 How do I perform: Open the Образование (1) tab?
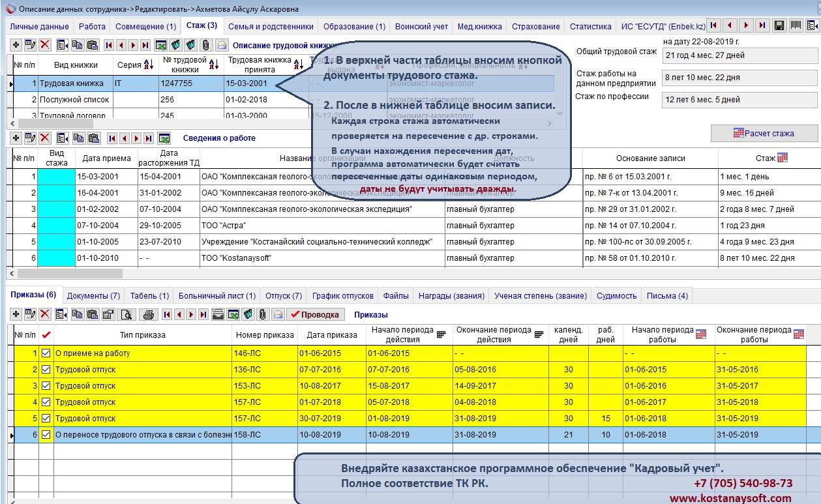coord(353,27)
